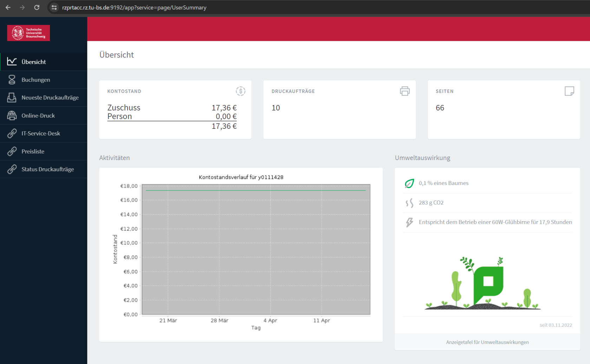The height and width of the screenshot is (364, 590).
Task: Click the Neueste Druckaufträge tray icon
Action: 12,98
